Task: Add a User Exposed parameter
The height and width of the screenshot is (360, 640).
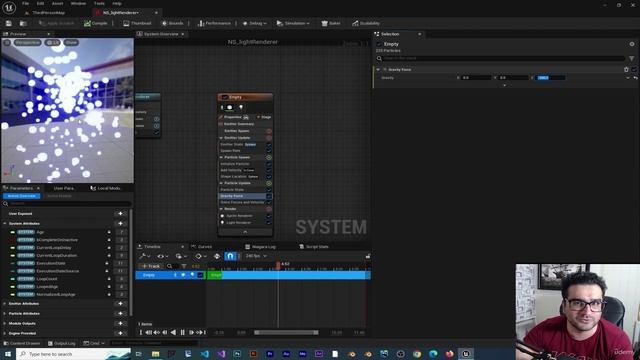Action: coord(120,213)
